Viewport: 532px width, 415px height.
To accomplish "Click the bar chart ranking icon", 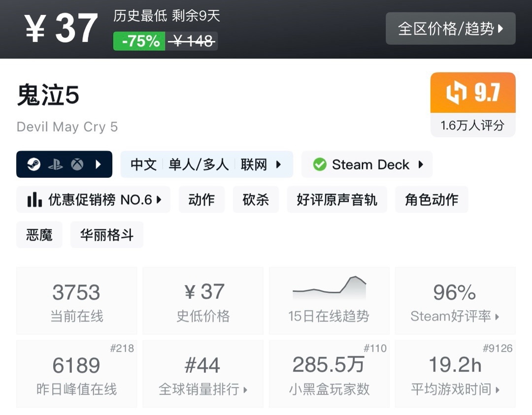I will [x=34, y=199].
